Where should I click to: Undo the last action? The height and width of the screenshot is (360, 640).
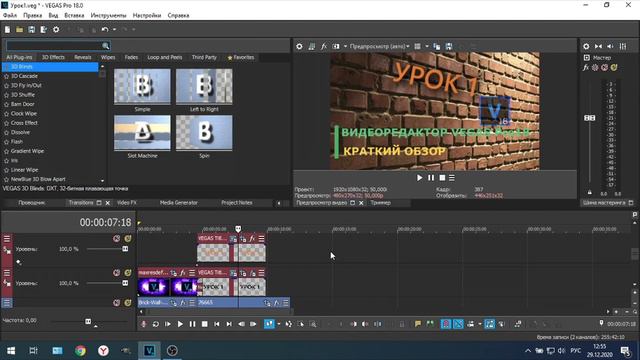click(x=105, y=29)
